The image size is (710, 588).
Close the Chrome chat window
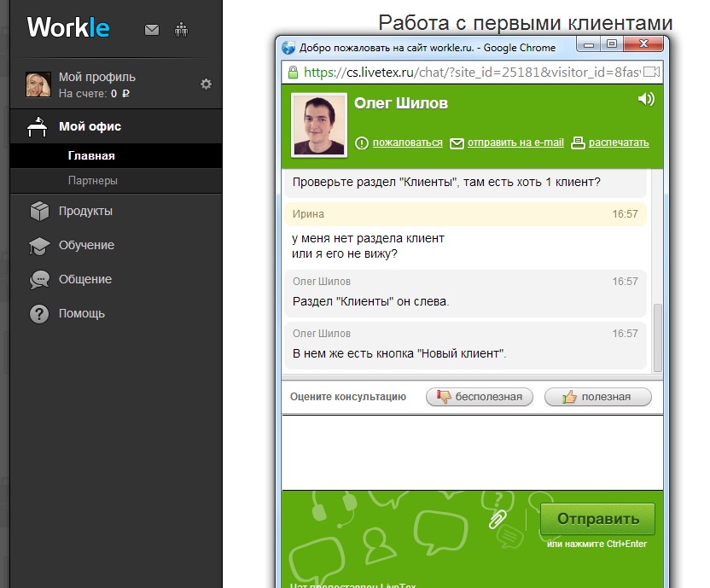click(x=643, y=44)
